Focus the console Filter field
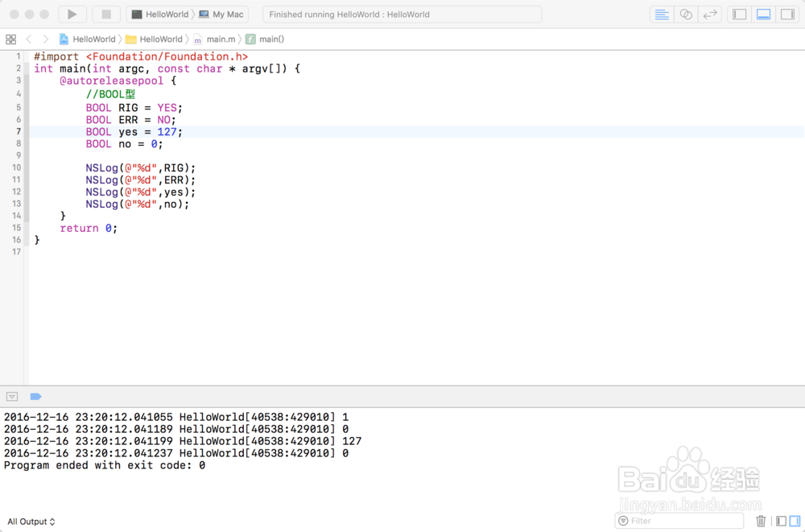805x532 pixels. (679, 521)
